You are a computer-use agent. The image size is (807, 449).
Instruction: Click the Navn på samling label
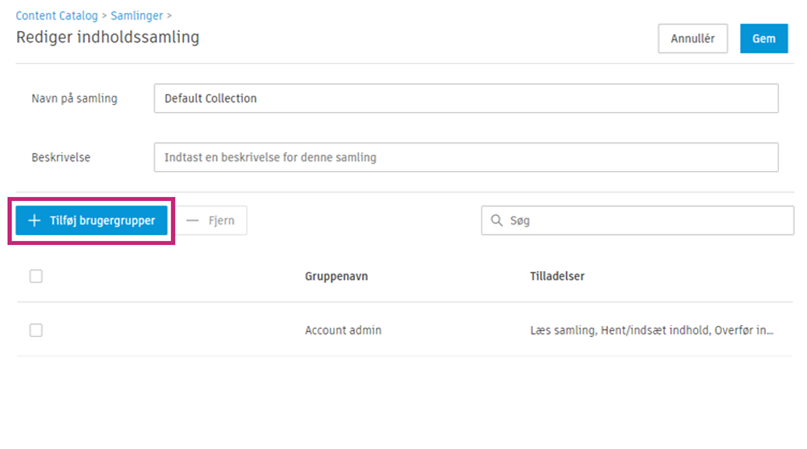[x=76, y=99]
